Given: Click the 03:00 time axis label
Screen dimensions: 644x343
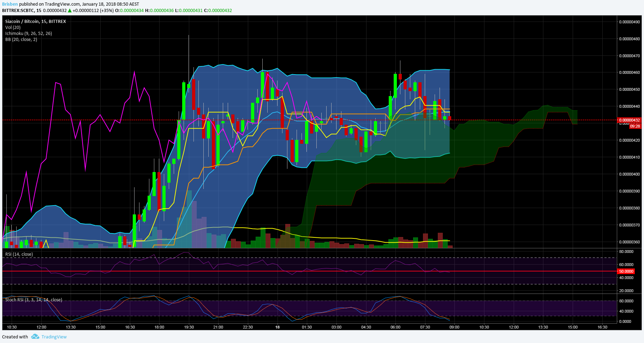Looking at the screenshot, I should point(336,327).
